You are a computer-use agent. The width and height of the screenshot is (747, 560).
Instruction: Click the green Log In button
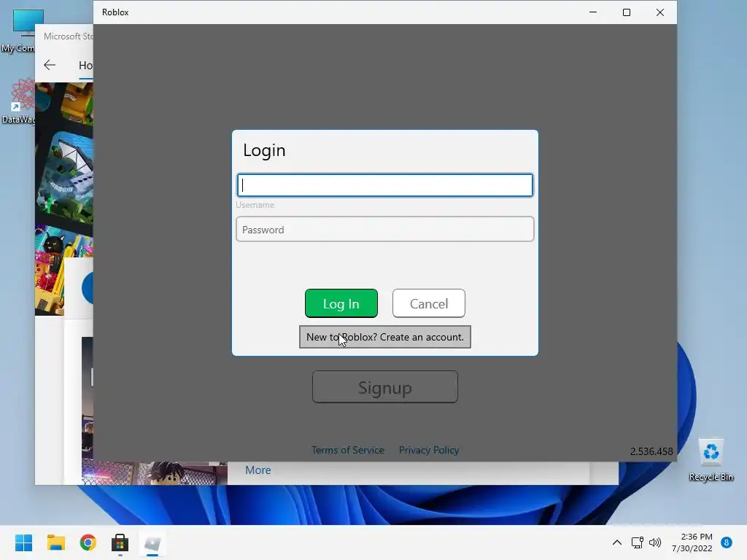pos(341,303)
